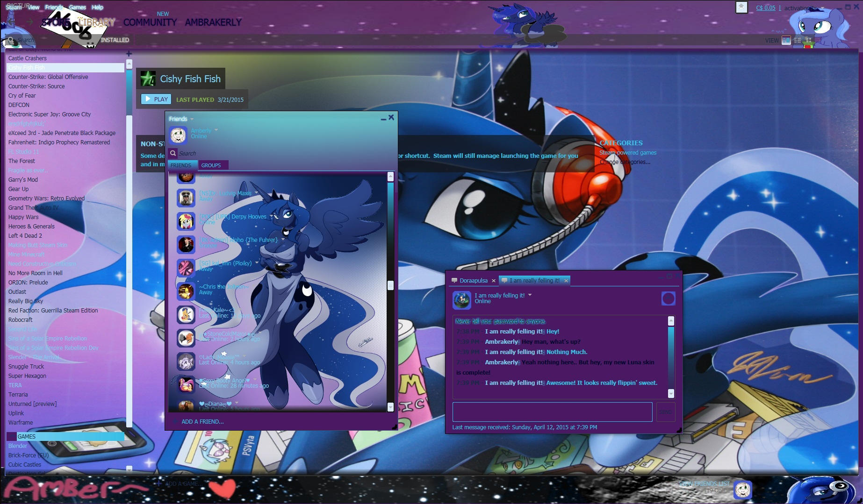
Task: Open the Friends title dropdown arrow
Action: click(x=192, y=119)
